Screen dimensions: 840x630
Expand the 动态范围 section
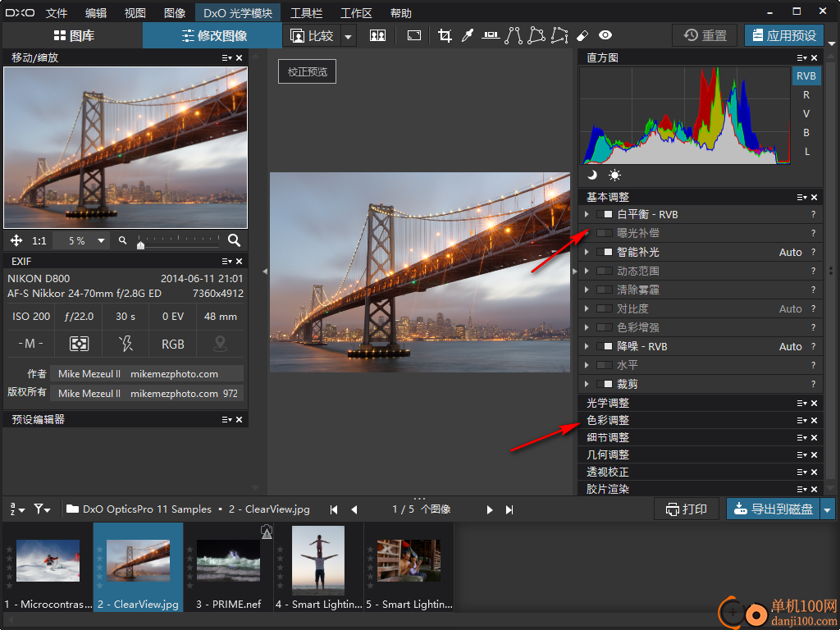(x=587, y=271)
